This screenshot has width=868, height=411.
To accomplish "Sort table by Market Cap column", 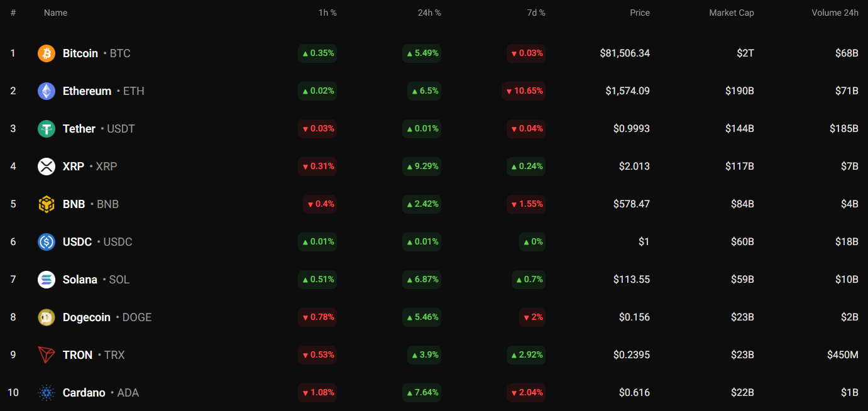I will (x=731, y=13).
